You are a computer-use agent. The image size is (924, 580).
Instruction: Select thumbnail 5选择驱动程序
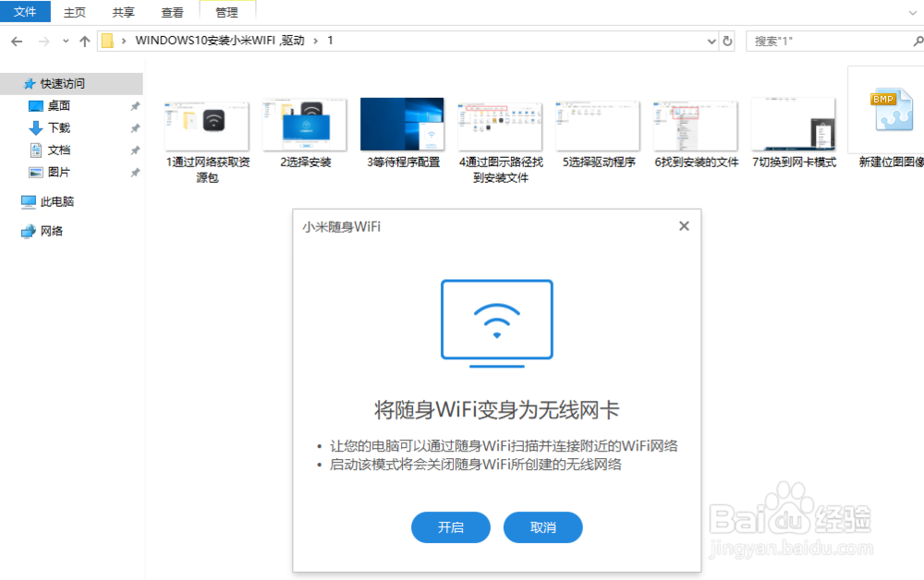pyautogui.click(x=598, y=126)
